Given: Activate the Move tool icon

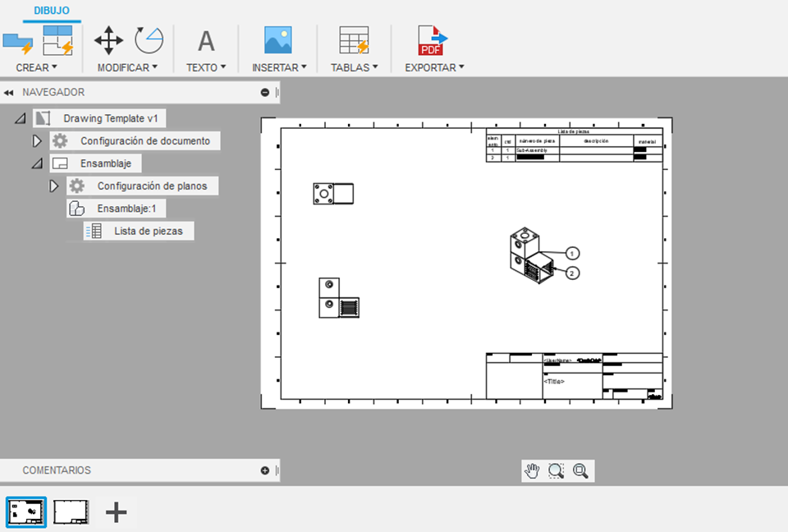Looking at the screenshot, I should coord(108,40).
